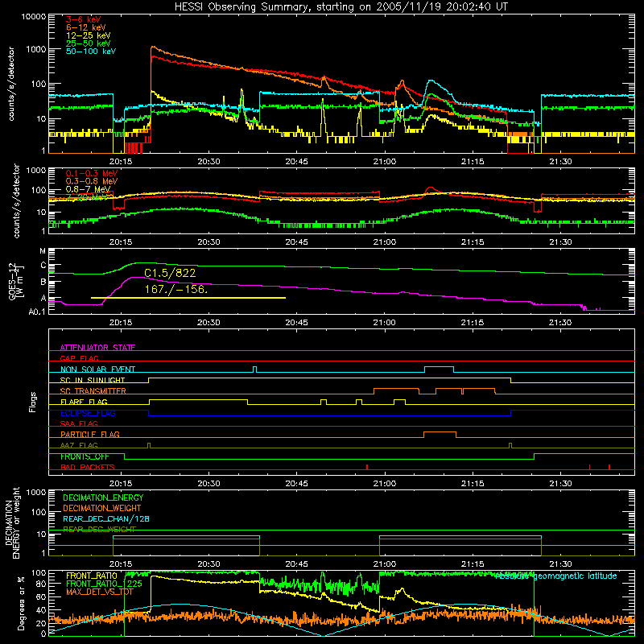Click the SC_TRANSMITTER flag label

[x=93, y=391]
